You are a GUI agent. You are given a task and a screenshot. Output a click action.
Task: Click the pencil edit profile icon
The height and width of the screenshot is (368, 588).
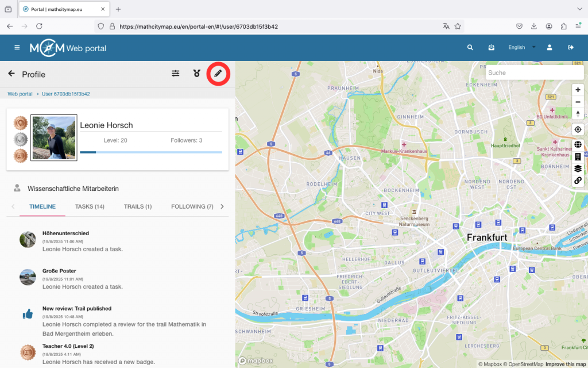218,74
